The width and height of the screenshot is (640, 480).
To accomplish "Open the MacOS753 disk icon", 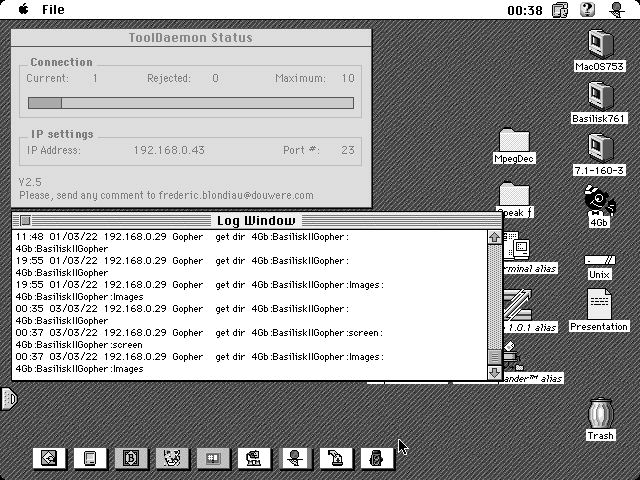I will pyautogui.click(x=600, y=44).
